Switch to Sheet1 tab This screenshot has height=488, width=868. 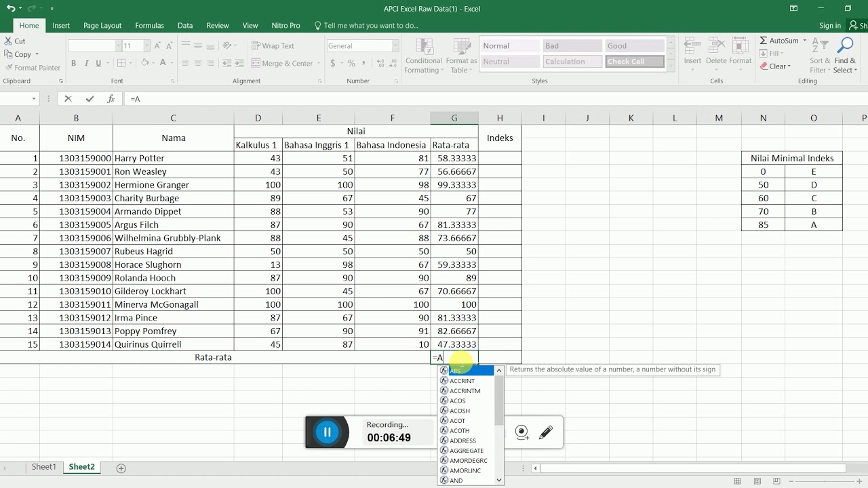tap(43, 467)
